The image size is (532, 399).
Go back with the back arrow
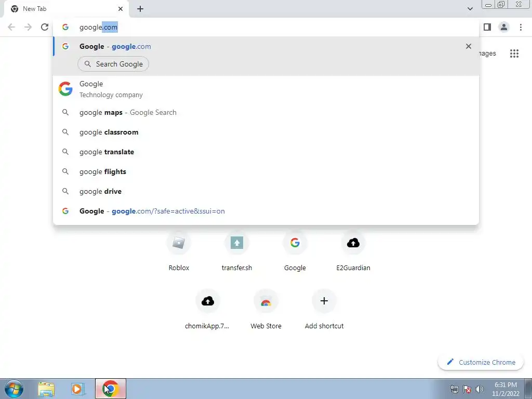click(x=11, y=27)
